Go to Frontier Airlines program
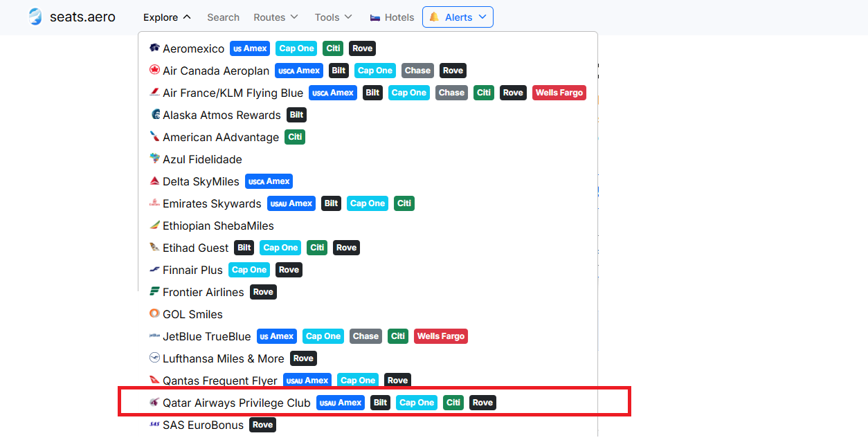868x440 pixels. [x=203, y=292]
